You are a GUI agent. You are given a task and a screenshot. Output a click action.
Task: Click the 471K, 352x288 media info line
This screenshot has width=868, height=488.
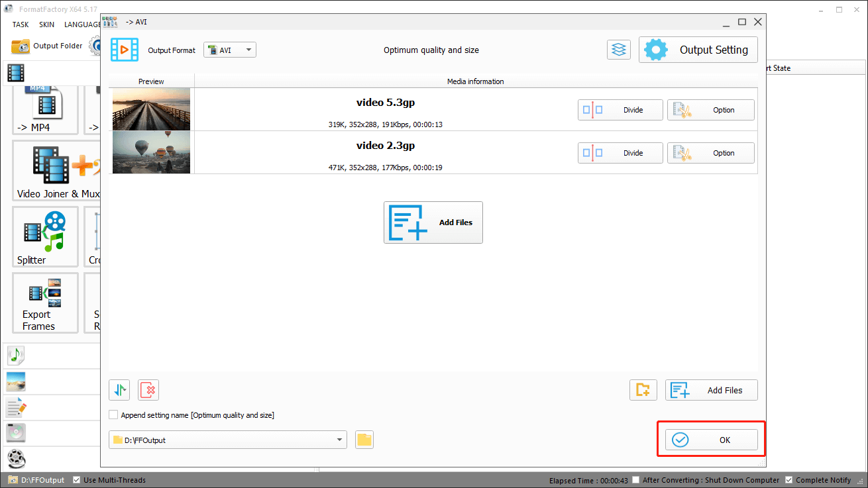[x=386, y=168]
